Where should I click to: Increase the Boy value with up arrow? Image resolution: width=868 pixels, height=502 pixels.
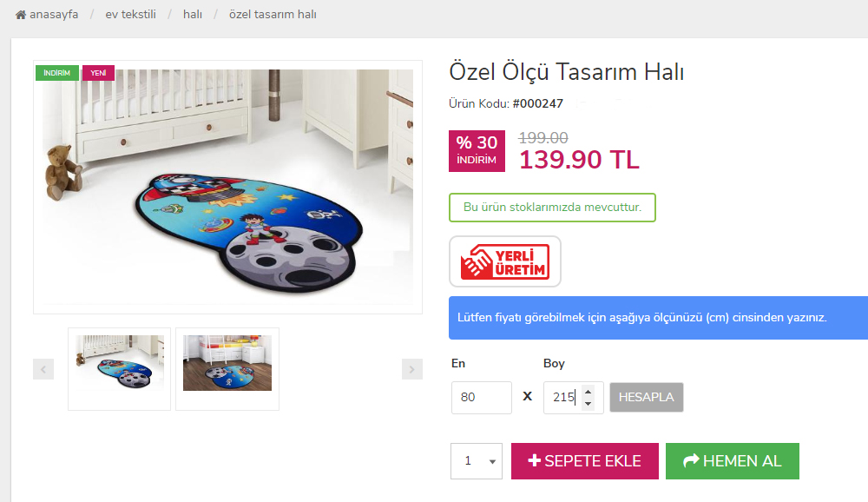pos(588,391)
